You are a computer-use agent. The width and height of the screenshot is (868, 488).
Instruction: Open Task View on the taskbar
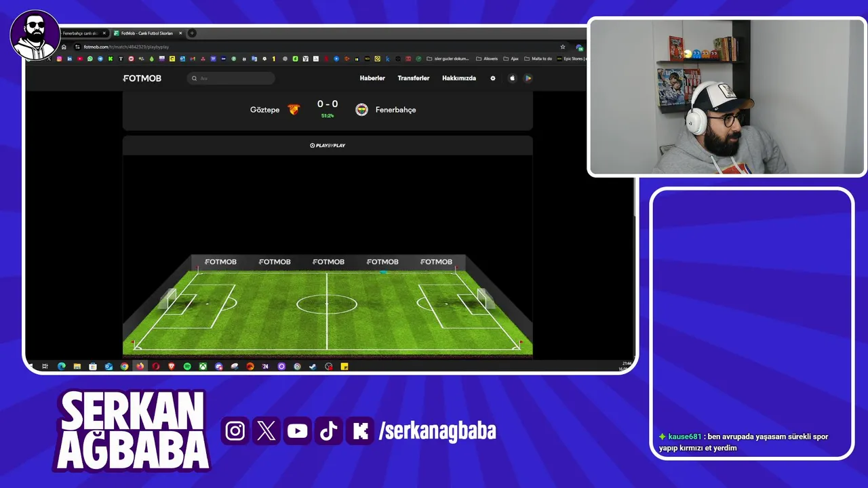[x=45, y=367]
